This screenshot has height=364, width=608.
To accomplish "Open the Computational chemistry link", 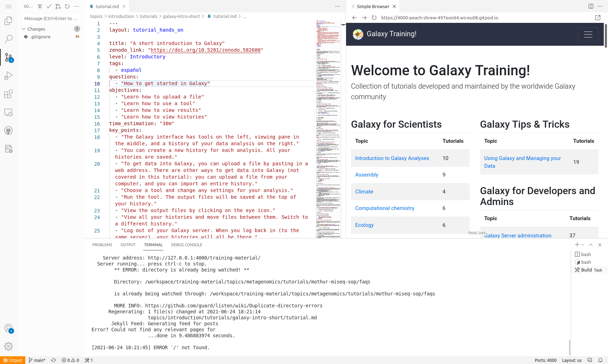I will click(x=384, y=208).
